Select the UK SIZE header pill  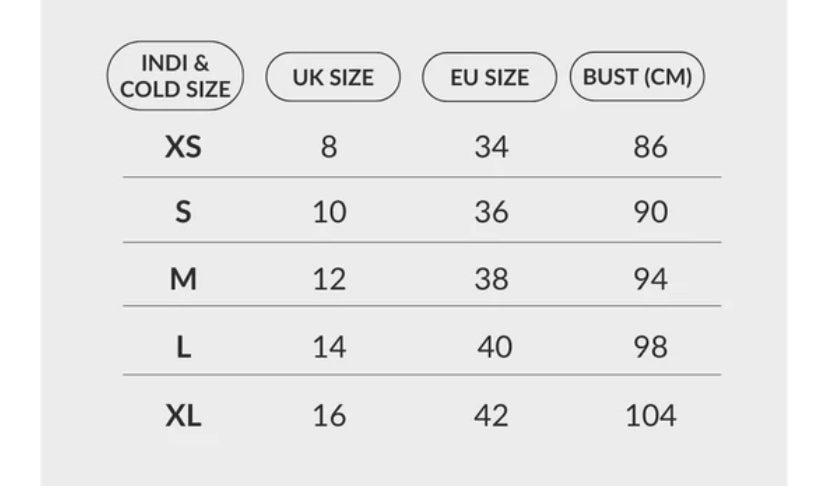[x=333, y=77]
